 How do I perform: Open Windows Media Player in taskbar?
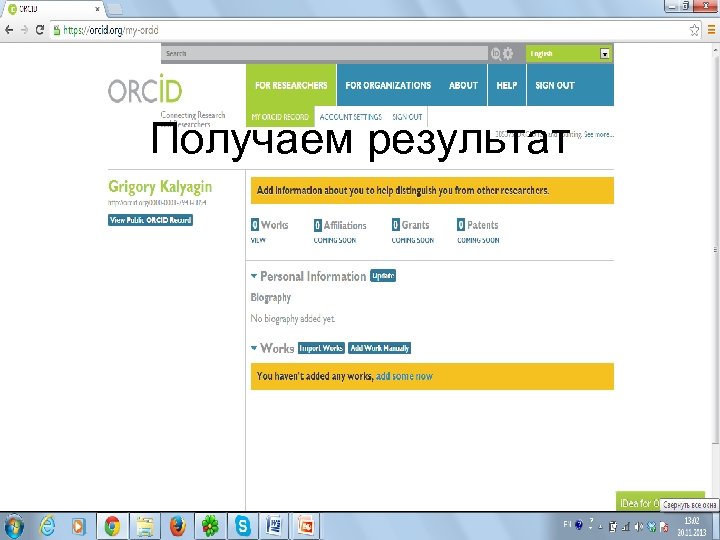point(79,526)
